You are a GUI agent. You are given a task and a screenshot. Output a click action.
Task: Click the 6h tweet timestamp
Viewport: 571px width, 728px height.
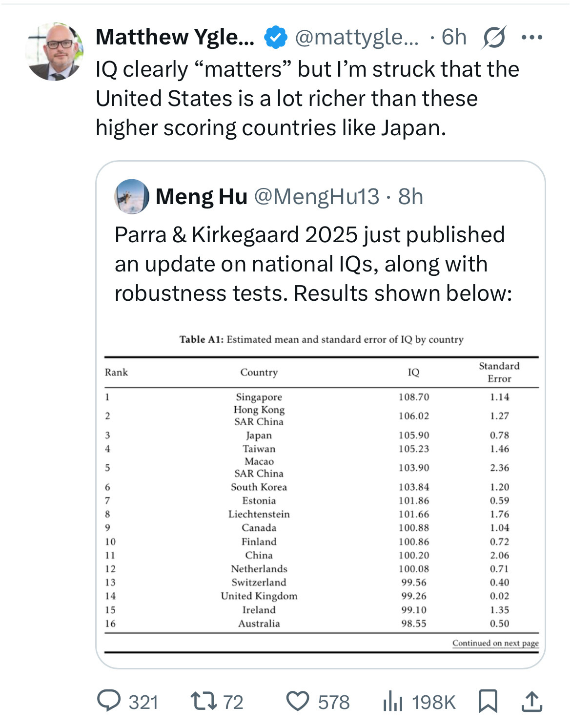(x=454, y=38)
